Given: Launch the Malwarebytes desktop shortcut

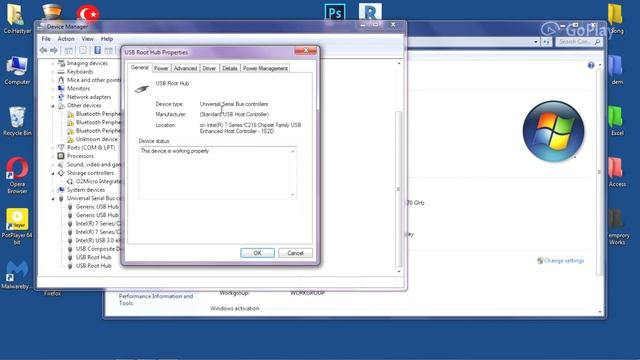Looking at the screenshot, I should pyautogui.click(x=17, y=275).
